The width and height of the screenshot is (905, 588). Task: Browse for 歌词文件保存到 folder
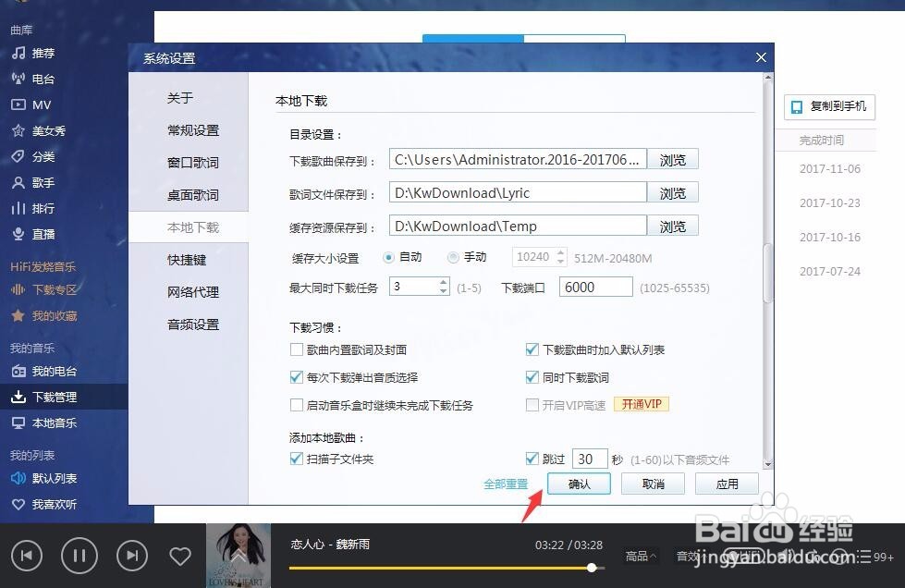[672, 192]
